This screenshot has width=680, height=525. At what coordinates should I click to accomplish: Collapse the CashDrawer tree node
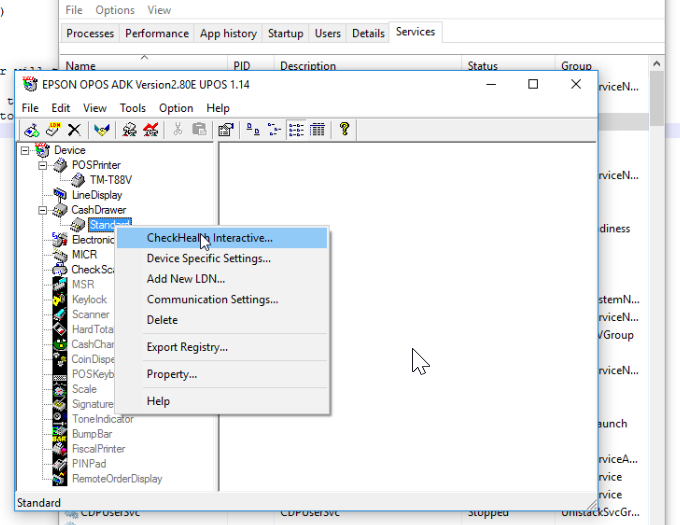[x=42, y=210]
